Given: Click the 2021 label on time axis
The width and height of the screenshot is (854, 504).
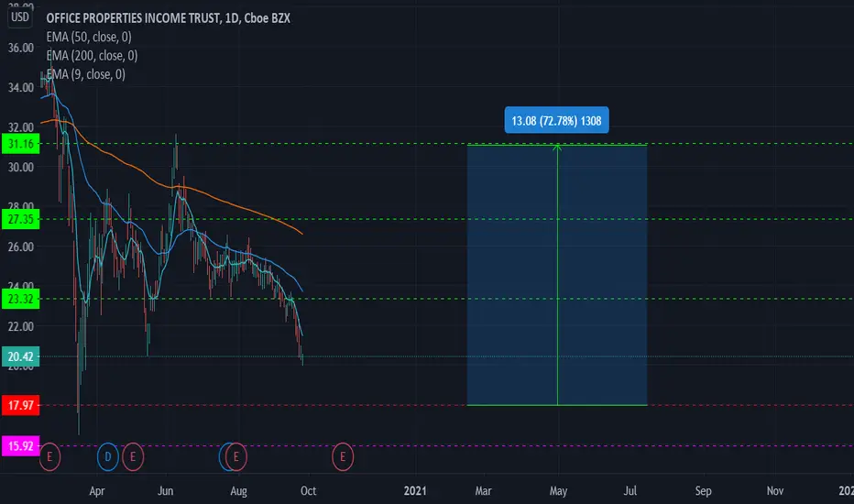Looking at the screenshot, I should coord(415,491).
